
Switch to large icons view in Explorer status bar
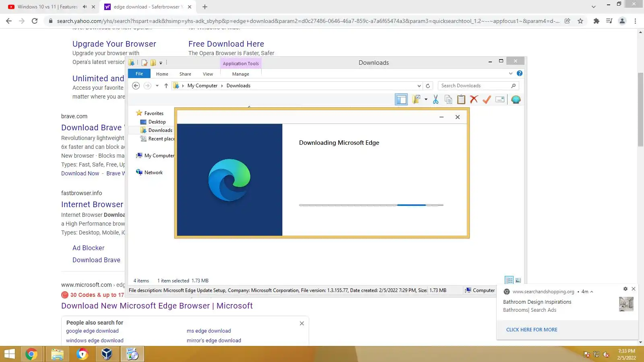[x=518, y=280]
